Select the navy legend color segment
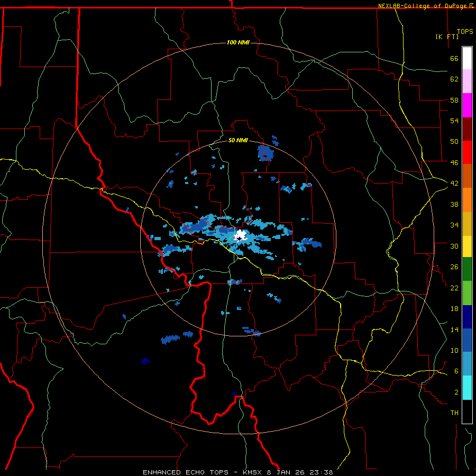The height and width of the screenshot is (476, 476). 467,317
